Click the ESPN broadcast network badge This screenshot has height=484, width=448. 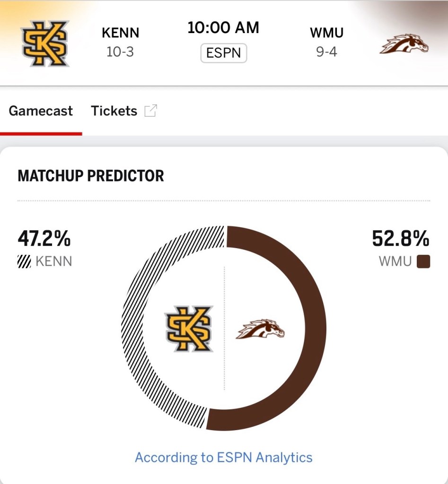coord(224,53)
